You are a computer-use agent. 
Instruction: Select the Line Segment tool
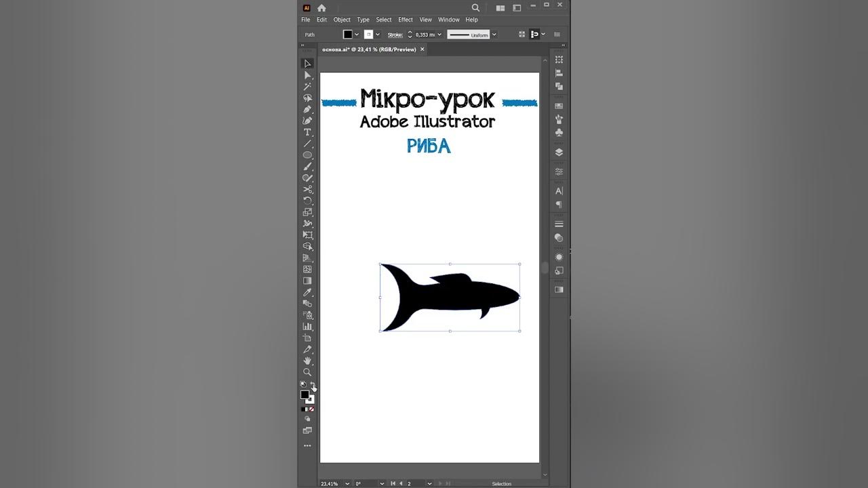(307, 144)
